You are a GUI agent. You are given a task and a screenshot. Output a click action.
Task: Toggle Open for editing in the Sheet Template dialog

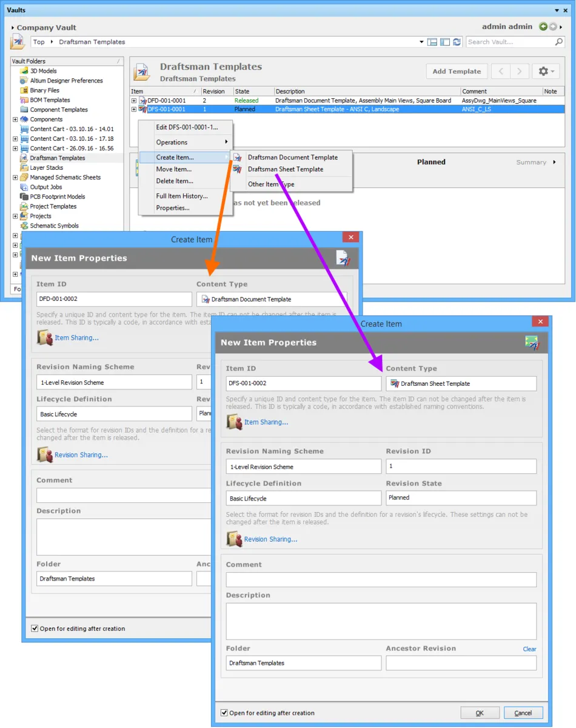pos(224,713)
